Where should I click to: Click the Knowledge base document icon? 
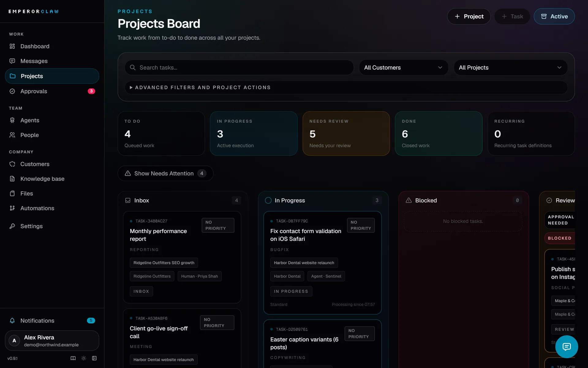(x=12, y=179)
